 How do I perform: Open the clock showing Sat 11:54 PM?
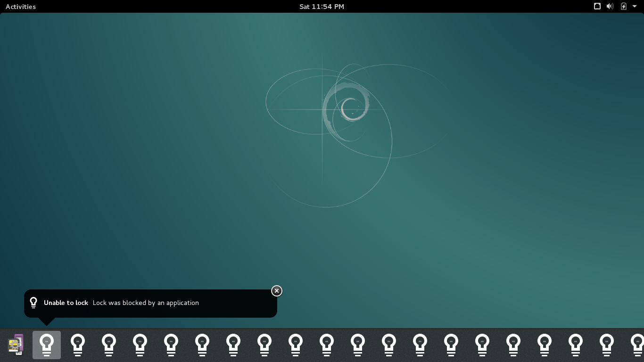tap(322, 7)
